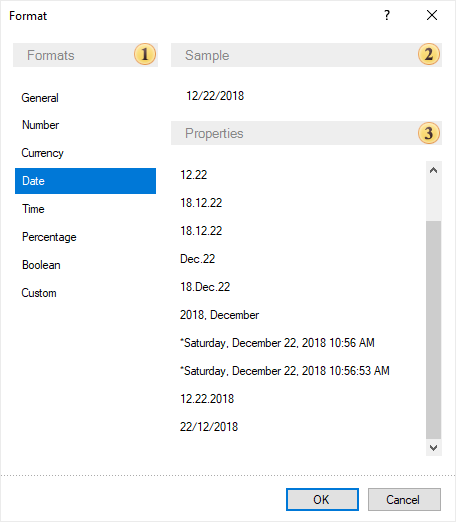Click the scrollbar up arrow
The width and height of the screenshot is (456, 522).
[433, 170]
